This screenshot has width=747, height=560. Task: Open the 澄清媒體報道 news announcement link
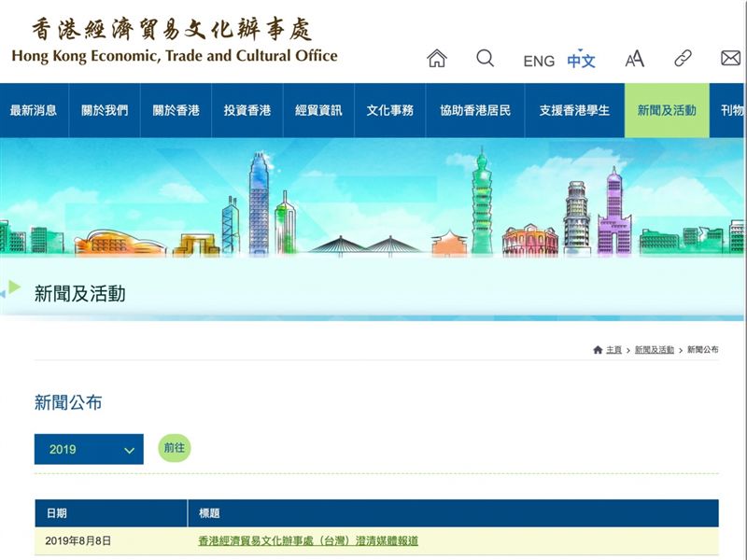tap(308, 541)
